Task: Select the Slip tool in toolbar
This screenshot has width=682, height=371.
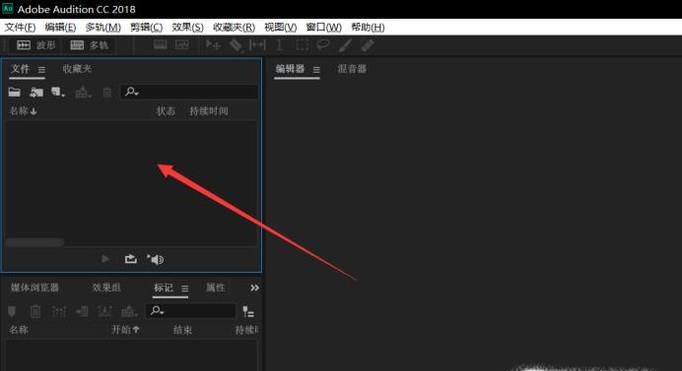Action: [257, 45]
